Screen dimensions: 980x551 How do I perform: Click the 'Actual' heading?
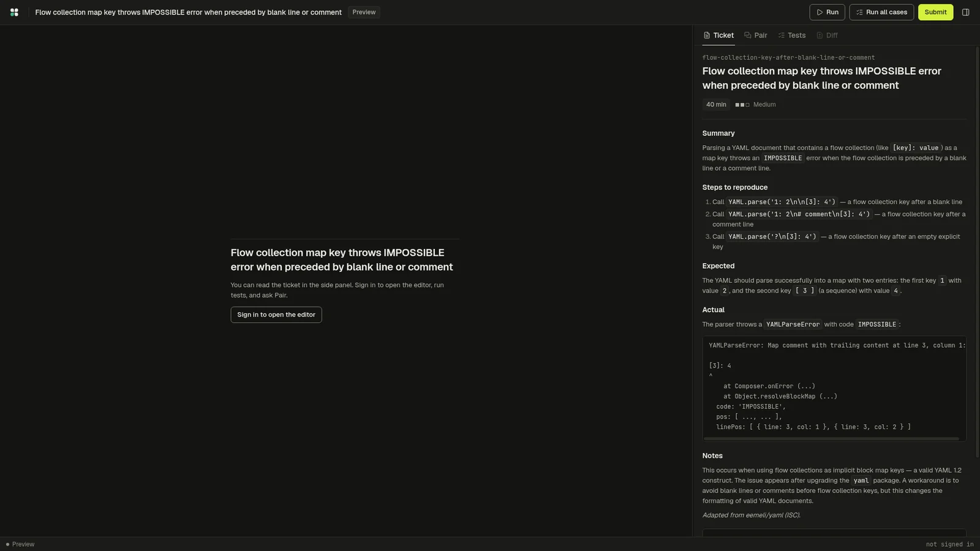point(714,310)
